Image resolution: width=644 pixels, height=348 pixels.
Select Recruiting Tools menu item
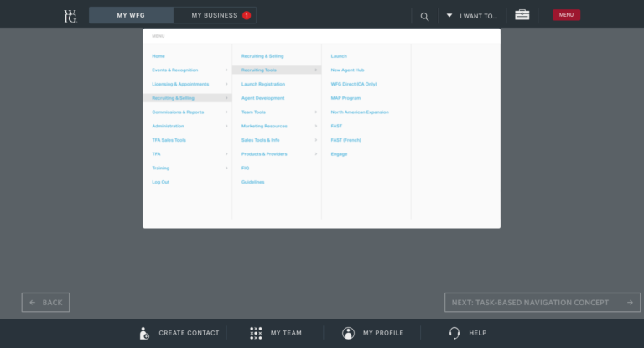[277, 70]
